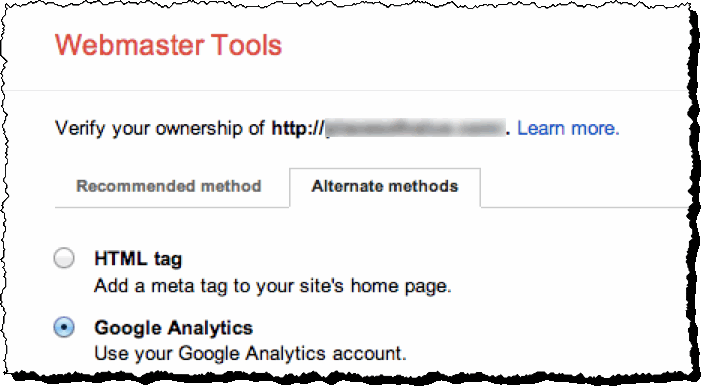Image resolution: width=708 pixels, height=392 pixels.
Task: Click the bold Google Analytics label
Action: coord(174,328)
